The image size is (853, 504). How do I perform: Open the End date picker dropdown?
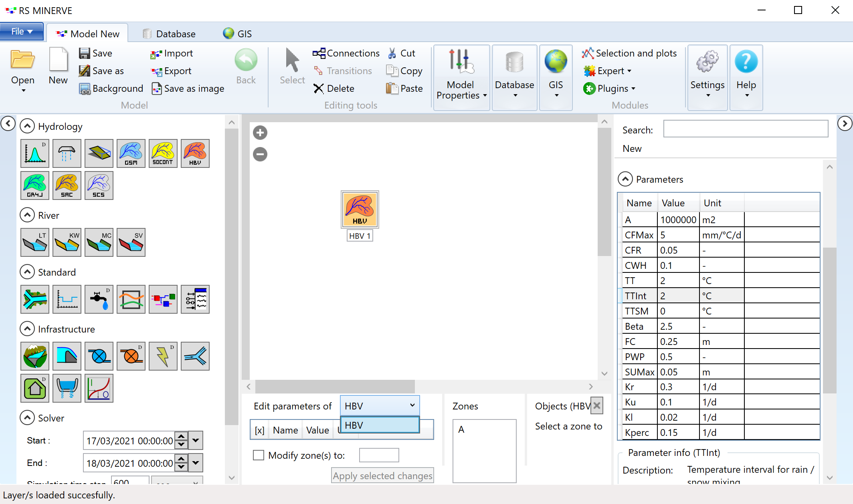click(x=196, y=463)
